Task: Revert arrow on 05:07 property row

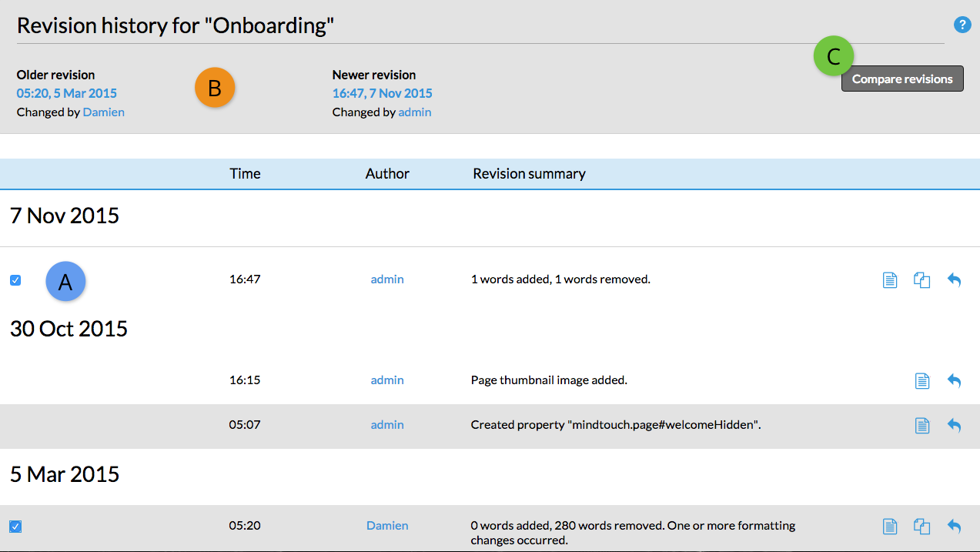Action: click(954, 425)
